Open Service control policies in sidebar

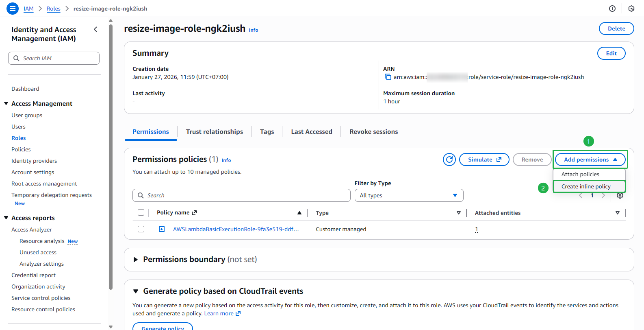41,298
